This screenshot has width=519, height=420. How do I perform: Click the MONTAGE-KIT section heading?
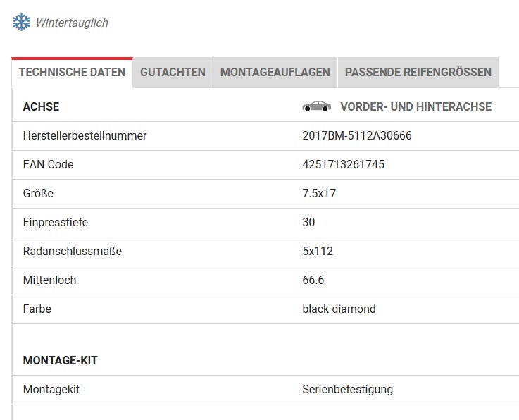[x=60, y=360]
